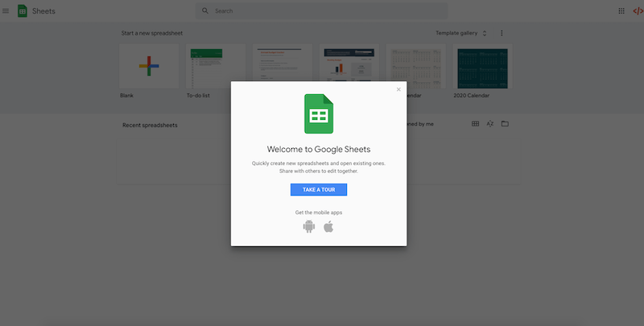Click the red code-bracket icon at top right
The width and height of the screenshot is (644, 326).
tap(637, 10)
